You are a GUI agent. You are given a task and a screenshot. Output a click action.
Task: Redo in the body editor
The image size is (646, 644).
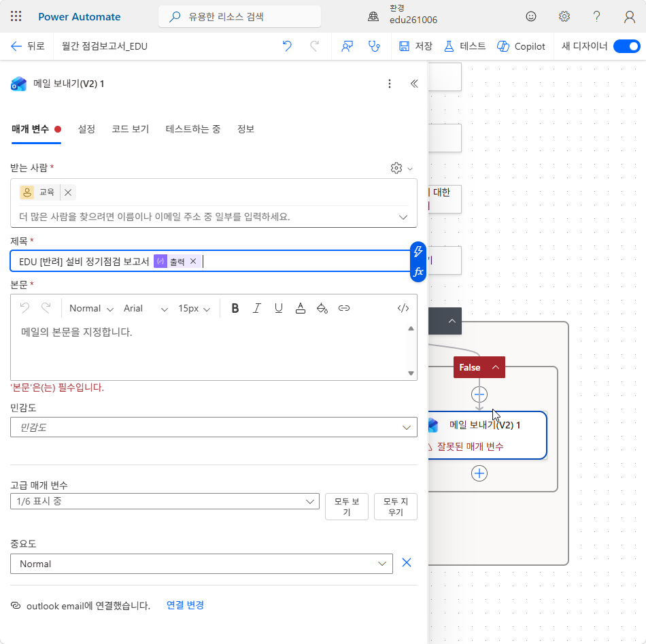[x=46, y=308]
